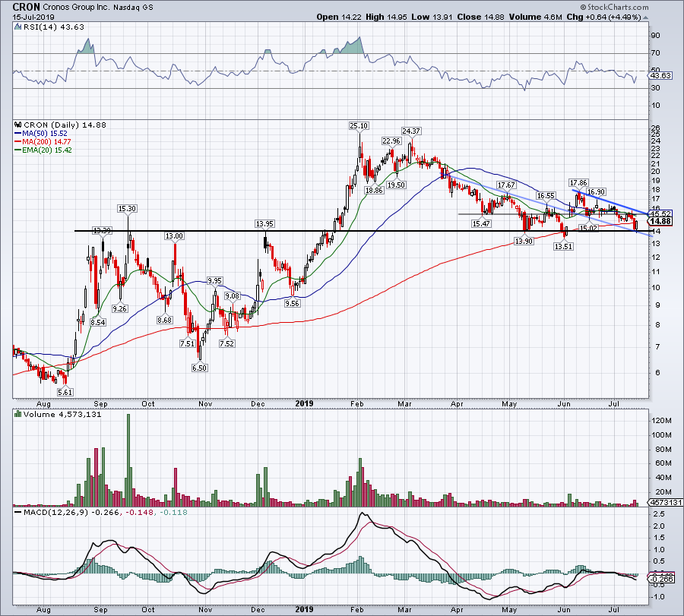Click the tallest September volume bar
This screenshot has width=684, height=616.
tap(128, 460)
